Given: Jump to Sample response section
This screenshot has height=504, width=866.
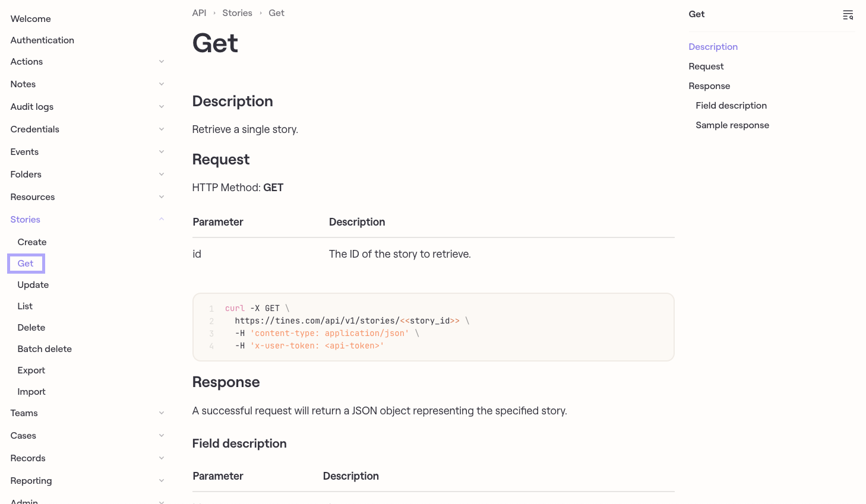Looking at the screenshot, I should tap(732, 125).
